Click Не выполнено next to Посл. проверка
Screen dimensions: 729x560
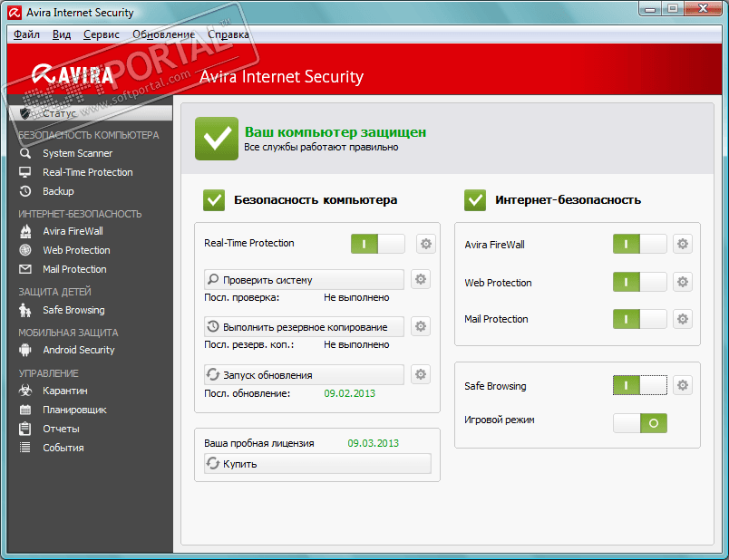pyautogui.click(x=356, y=297)
